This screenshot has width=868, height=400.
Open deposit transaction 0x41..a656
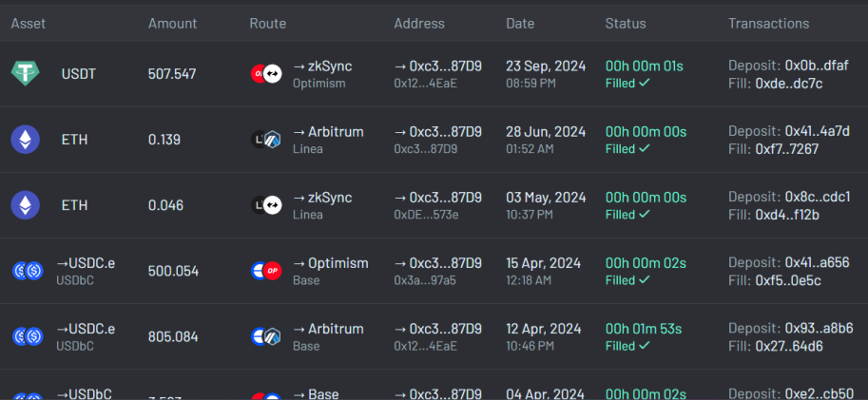817,263
